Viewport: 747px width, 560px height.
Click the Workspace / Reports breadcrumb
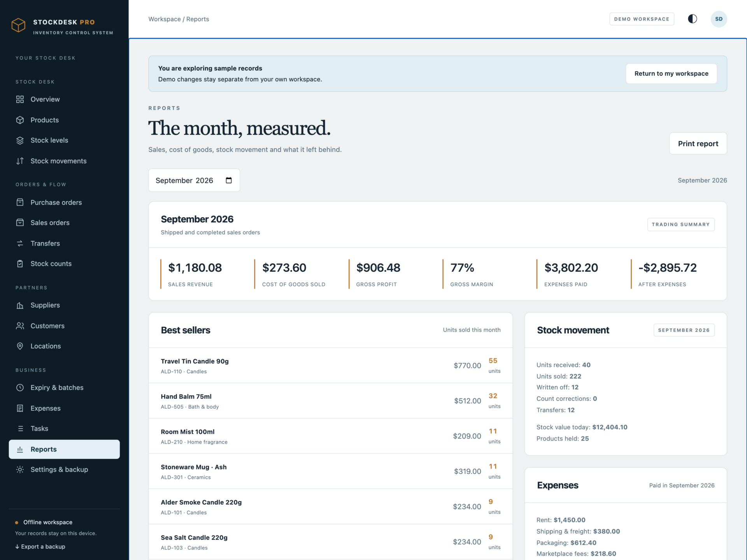[x=179, y=19]
